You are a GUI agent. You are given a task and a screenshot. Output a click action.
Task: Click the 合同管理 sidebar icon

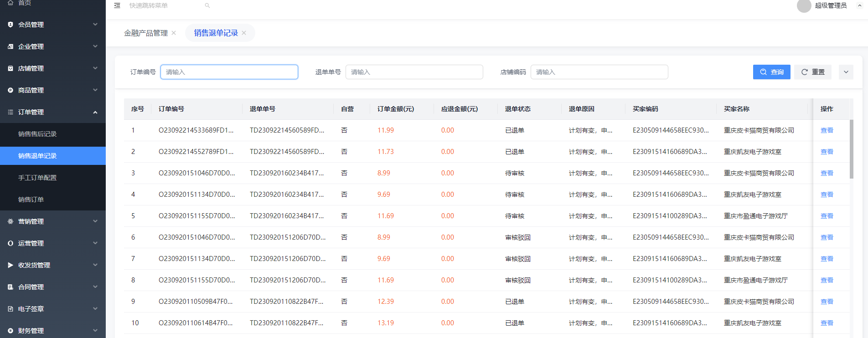(x=10, y=287)
